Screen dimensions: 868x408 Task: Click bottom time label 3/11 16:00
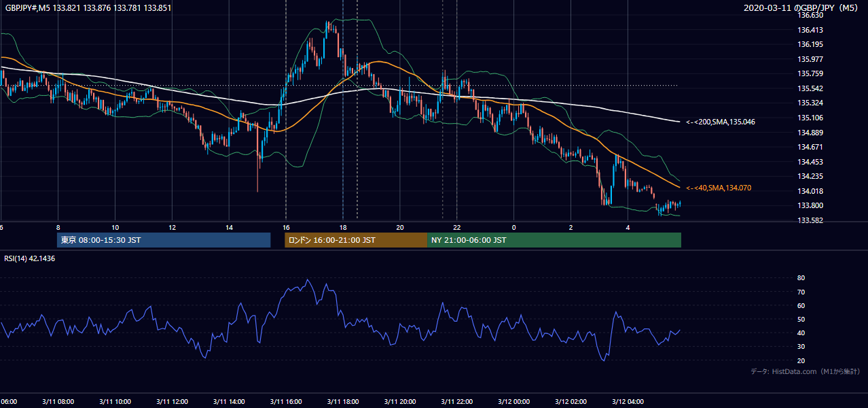click(x=286, y=402)
